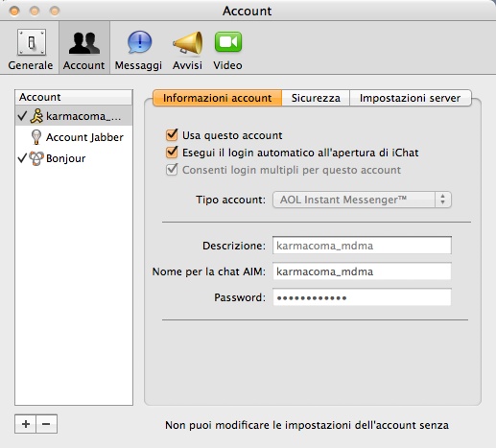The width and height of the screenshot is (496, 448).
Task: Add a new account with plus button
Action: [26, 424]
